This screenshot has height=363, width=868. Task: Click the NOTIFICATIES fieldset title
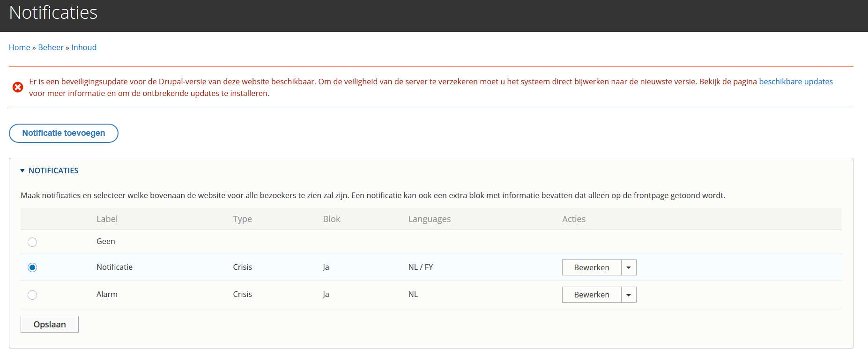pyautogui.click(x=53, y=171)
